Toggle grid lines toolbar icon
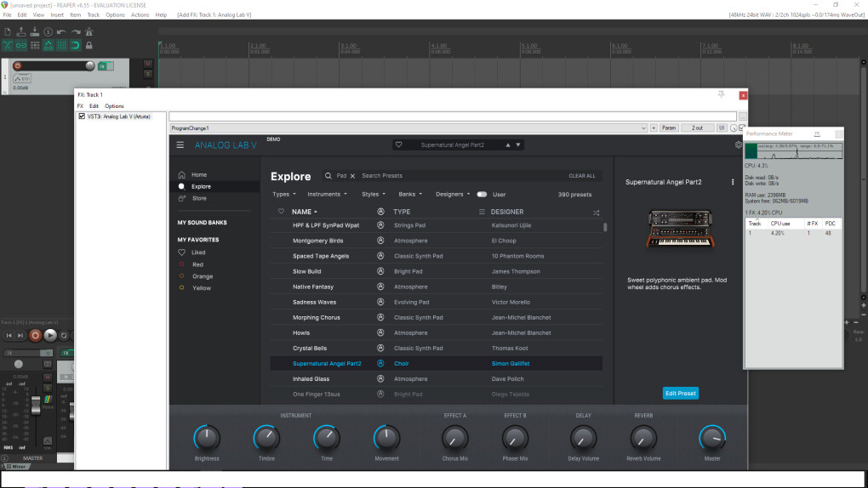This screenshot has height=488, width=868. [61, 45]
